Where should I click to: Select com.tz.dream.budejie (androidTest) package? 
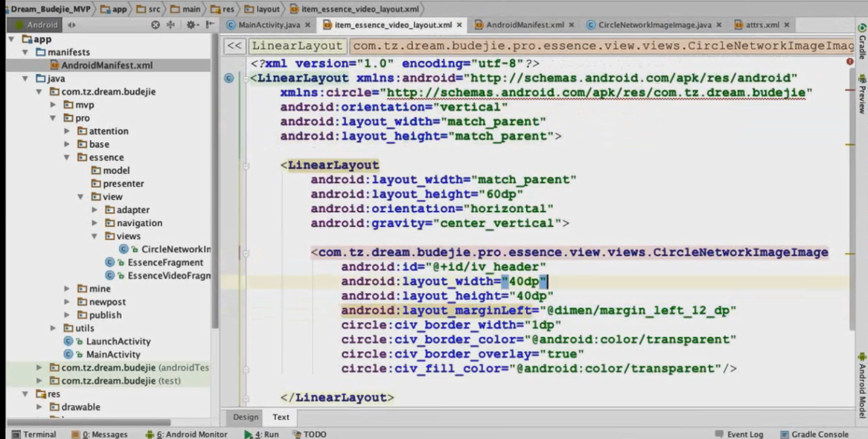click(x=129, y=367)
